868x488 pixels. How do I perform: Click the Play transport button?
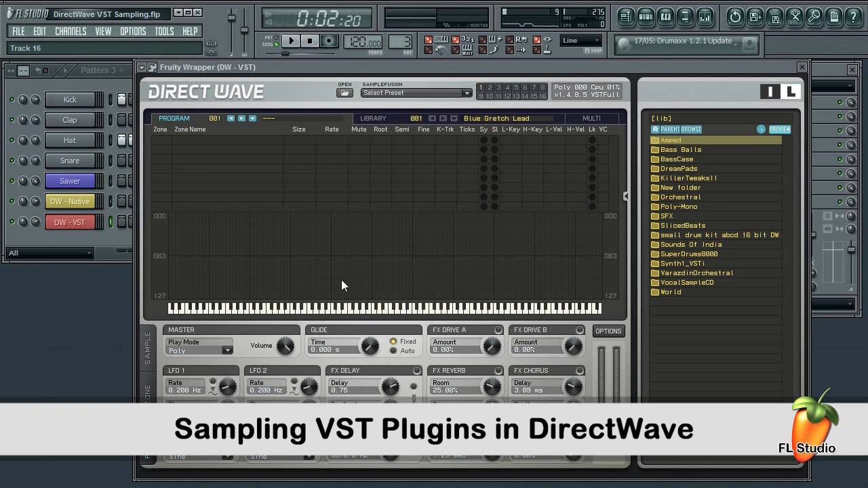point(291,41)
